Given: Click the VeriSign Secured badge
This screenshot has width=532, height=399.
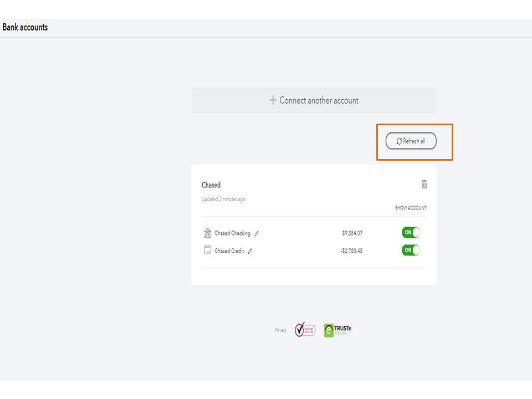Looking at the screenshot, I should 305,330.
